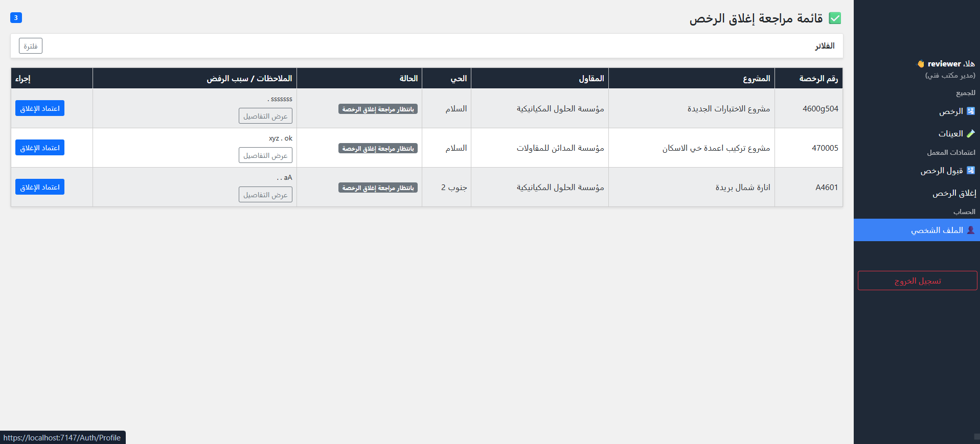
Task: Click role text (مدير مكتب فني)
Action: [x=950, y=75]
